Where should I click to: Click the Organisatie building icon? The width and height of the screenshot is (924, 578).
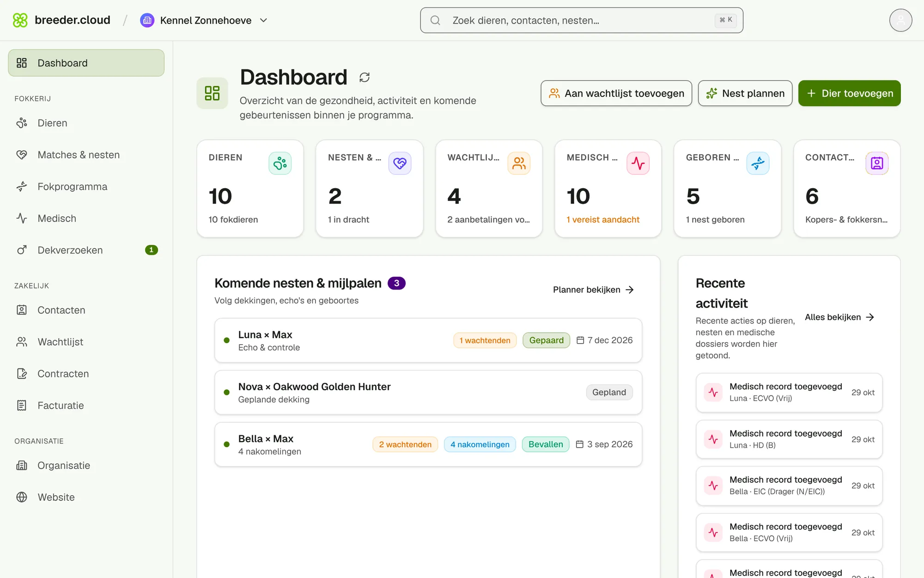[x=22, y=466]
